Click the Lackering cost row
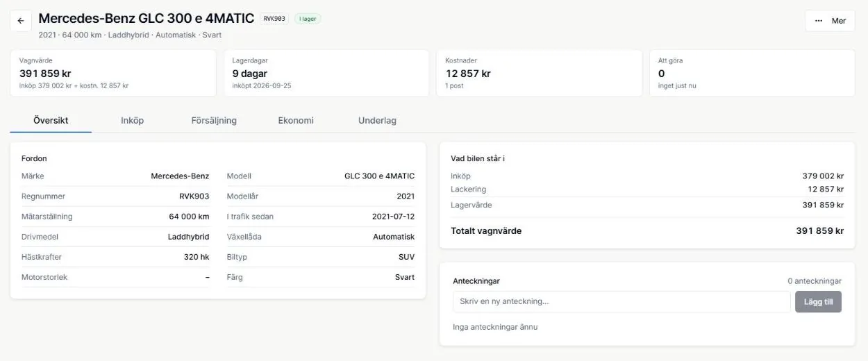The width and height of the screenshot is (868, 361). [x=647, y=189]
